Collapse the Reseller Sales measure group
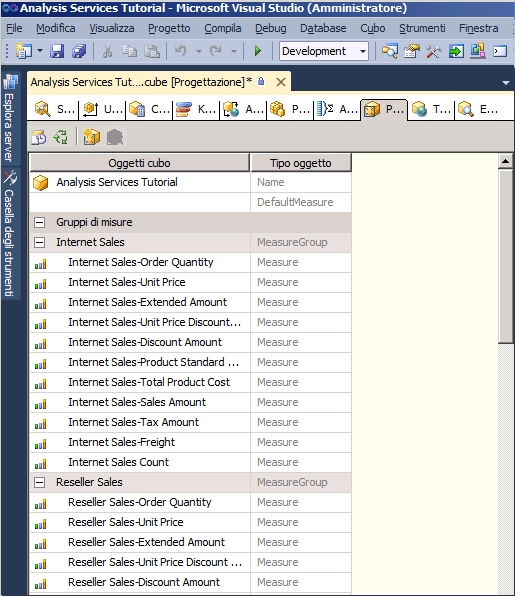Screen dimensions: 515x596 coord(40,482)
